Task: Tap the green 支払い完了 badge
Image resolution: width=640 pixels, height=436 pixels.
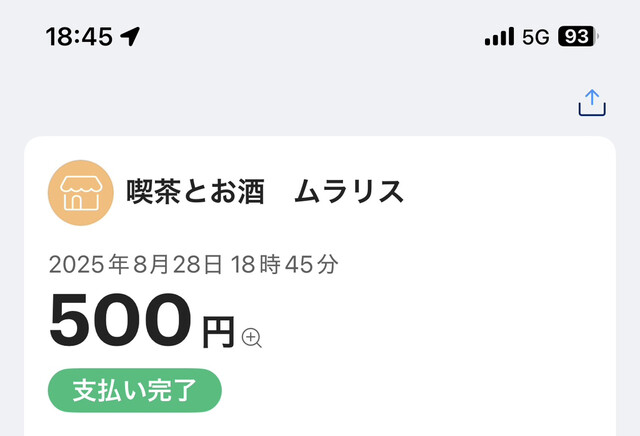Action: coord(134,390)
